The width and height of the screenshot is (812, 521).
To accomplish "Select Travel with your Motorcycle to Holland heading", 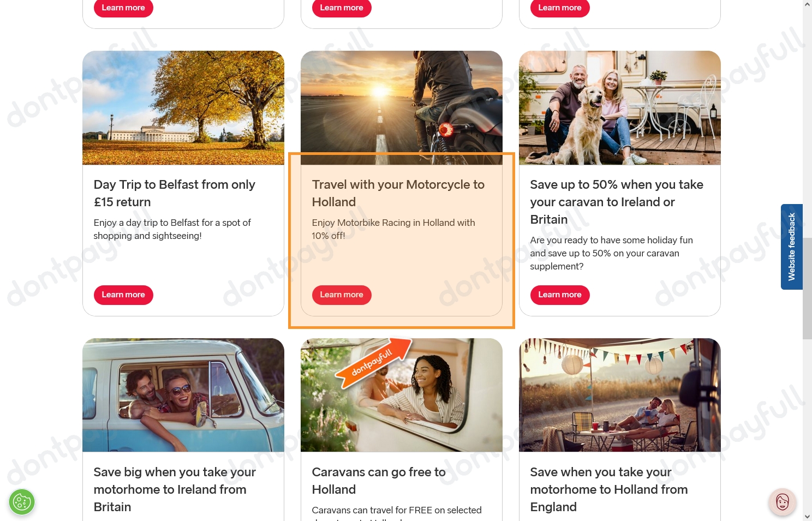I will click(398, 193).
